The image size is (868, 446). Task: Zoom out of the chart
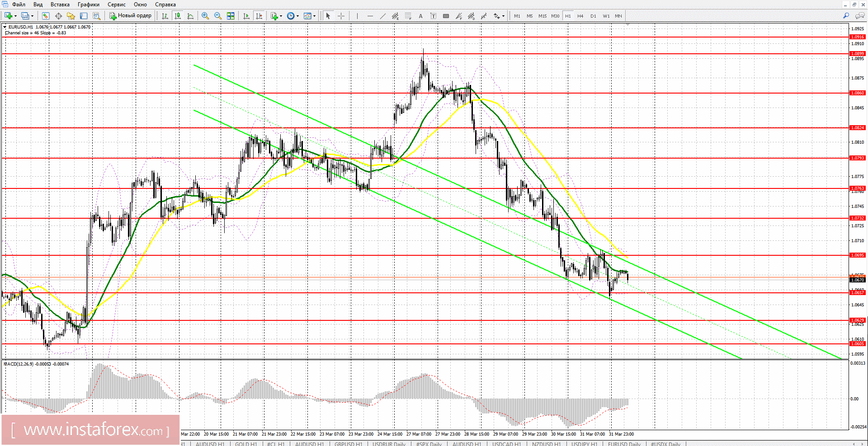(218, 16)
